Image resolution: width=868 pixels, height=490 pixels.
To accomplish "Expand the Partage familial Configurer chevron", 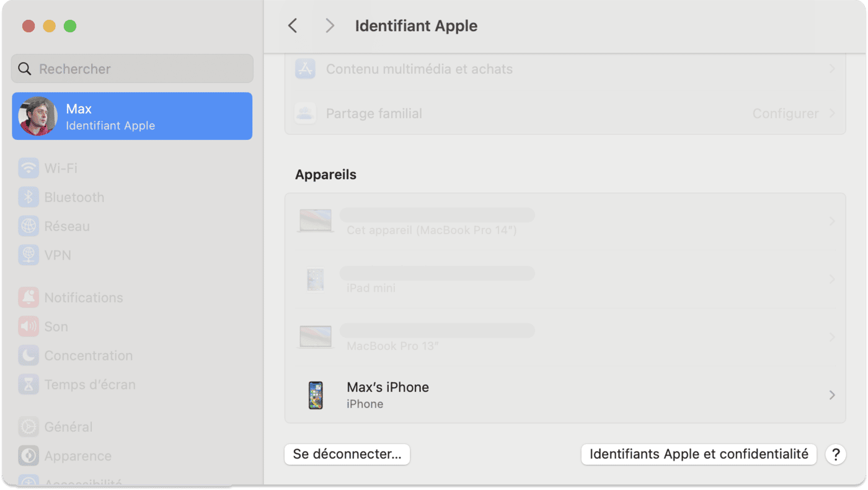I will [x=832, y=113].
